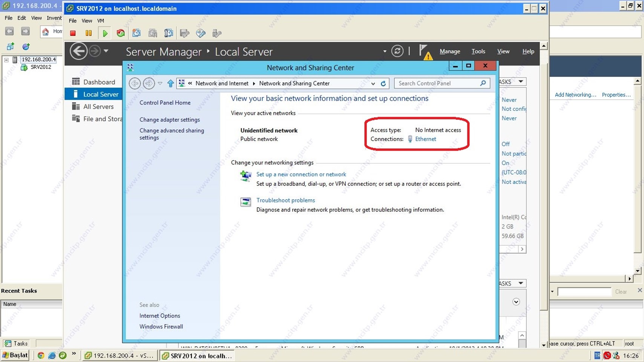Take a VM snapshot with the clock camera icon

click(x=136, y=33)
